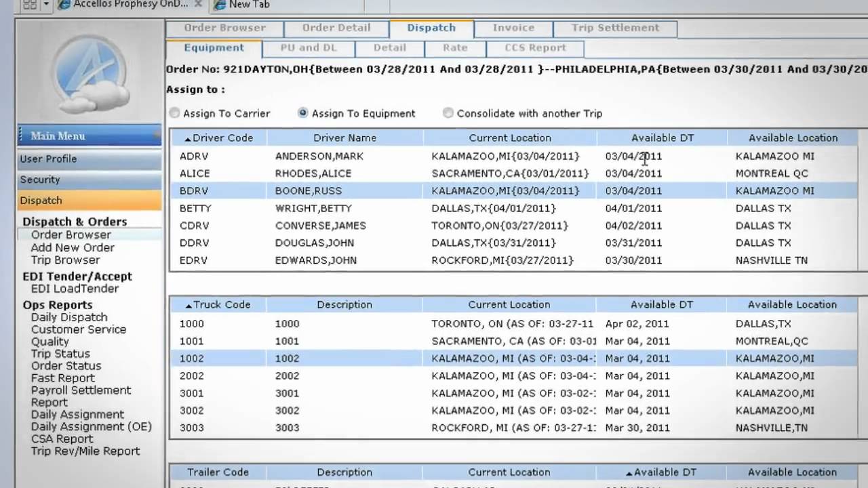Open Trip Browser link

coord(65,260)
